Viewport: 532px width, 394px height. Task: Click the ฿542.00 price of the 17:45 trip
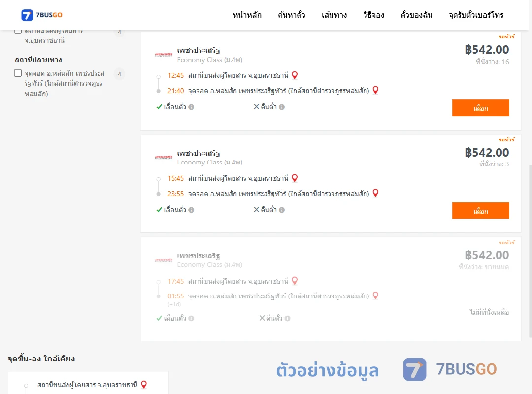(x=487, y=255)
